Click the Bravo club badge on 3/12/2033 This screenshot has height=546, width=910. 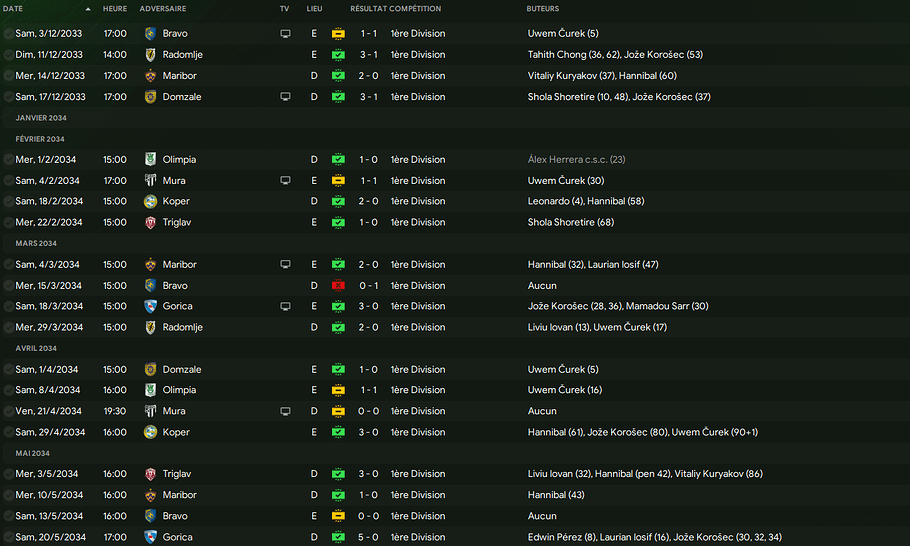[x=150, y=34]
